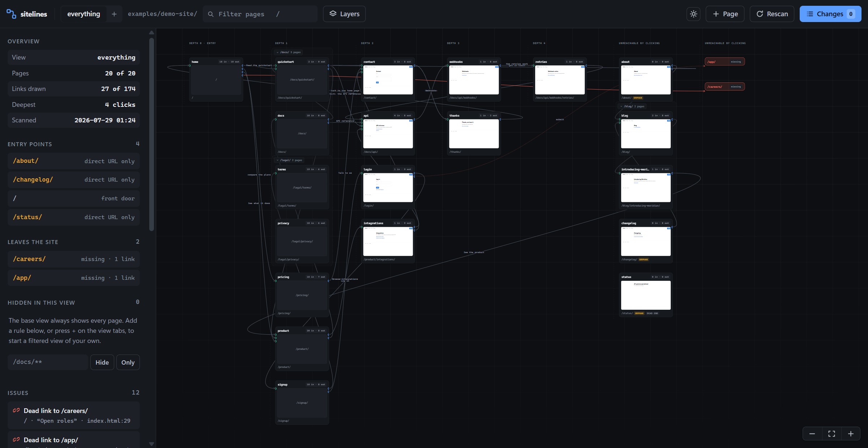Select the /about/ entry point
The height and width of the screenshot is (448, 868).
[x=74, y=161]
